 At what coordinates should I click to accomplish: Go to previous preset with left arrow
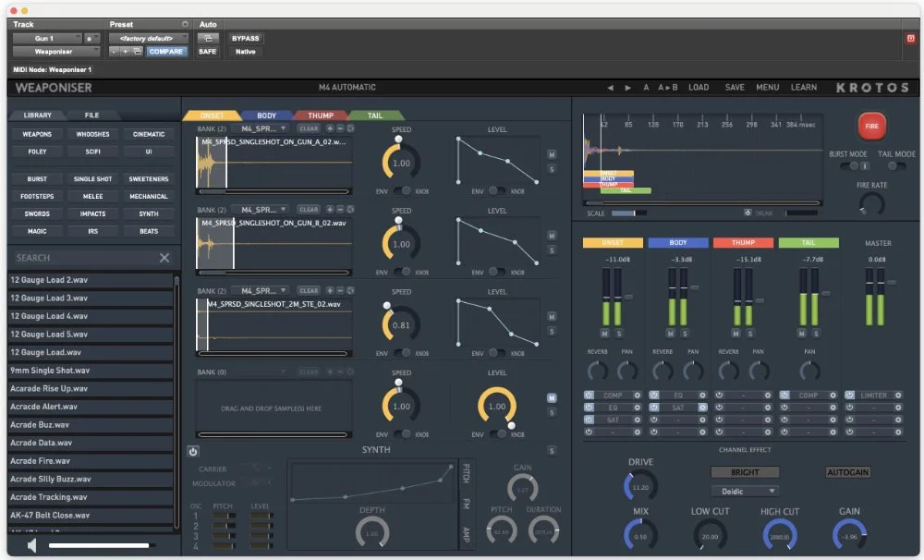pyautogui.click(x=610, y=87)
